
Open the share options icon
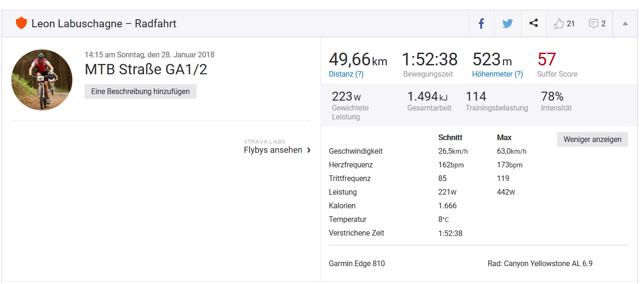[x=534, y=23]
